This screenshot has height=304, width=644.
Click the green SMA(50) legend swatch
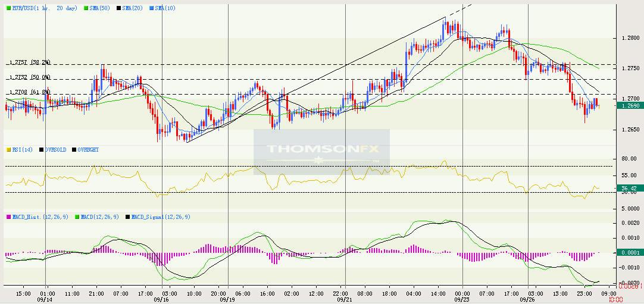tap(86, 8)
